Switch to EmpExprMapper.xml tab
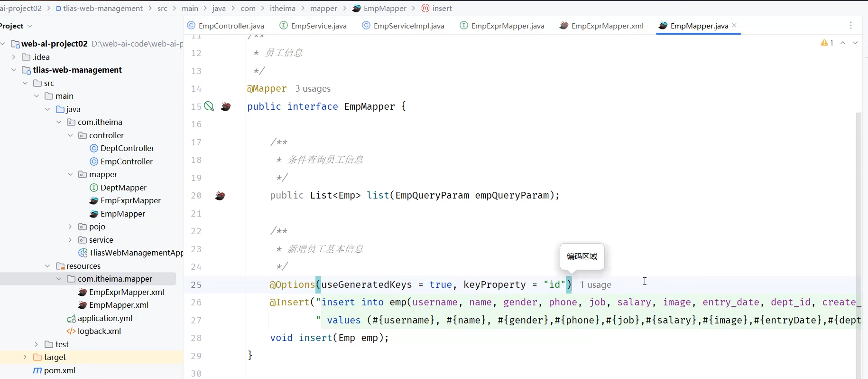Screen dimensions: 868x379 click(x=601, y=26)
